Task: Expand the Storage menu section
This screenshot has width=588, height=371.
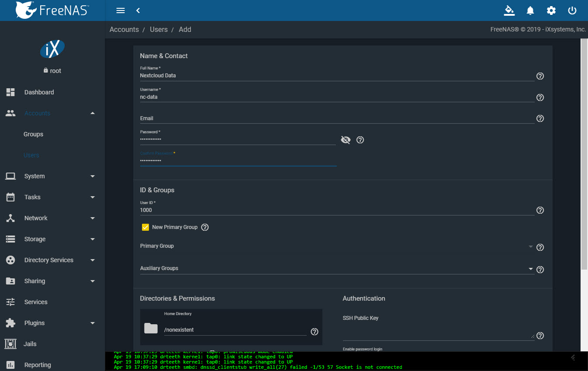Action: (92, 239)
